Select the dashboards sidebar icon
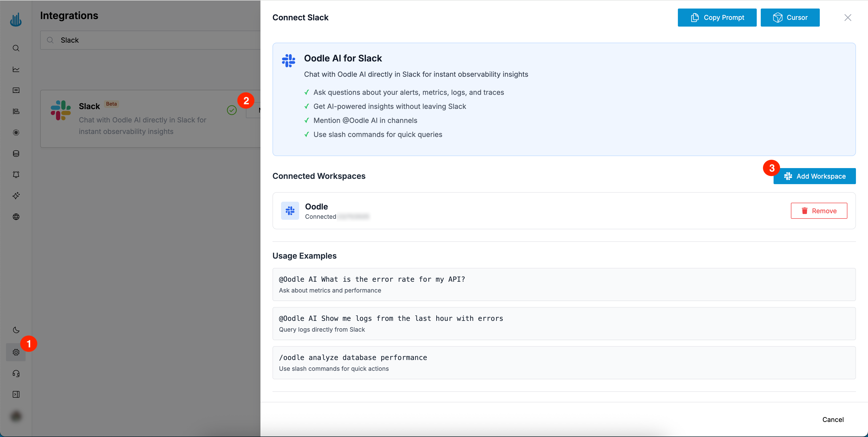Screen dimensions: 868x437 point(16,111)
